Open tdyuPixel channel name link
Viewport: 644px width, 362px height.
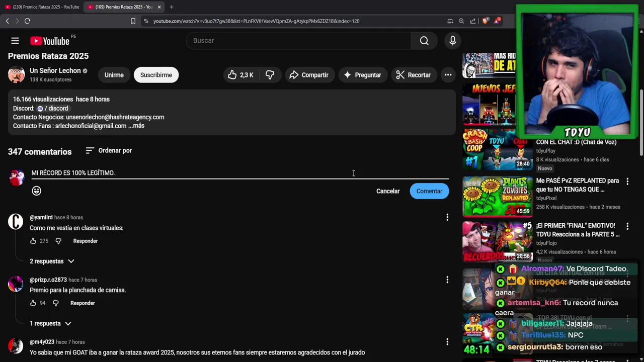[x=546, y=198]
